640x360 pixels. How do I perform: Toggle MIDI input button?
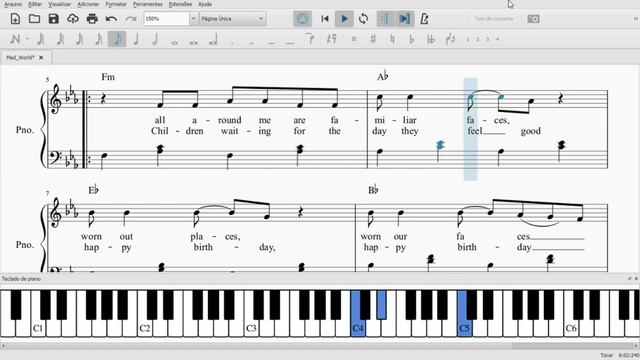click(302, 19)
